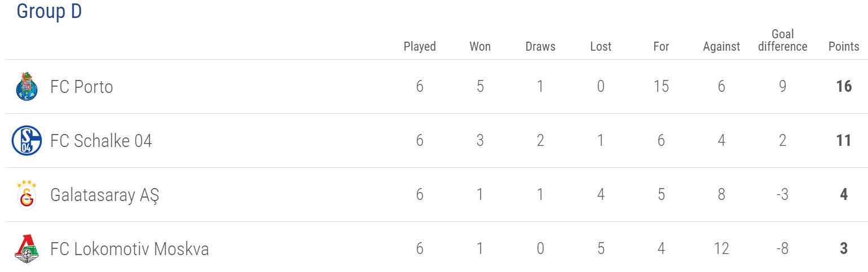Select the Draws column header

coord(540,46)
